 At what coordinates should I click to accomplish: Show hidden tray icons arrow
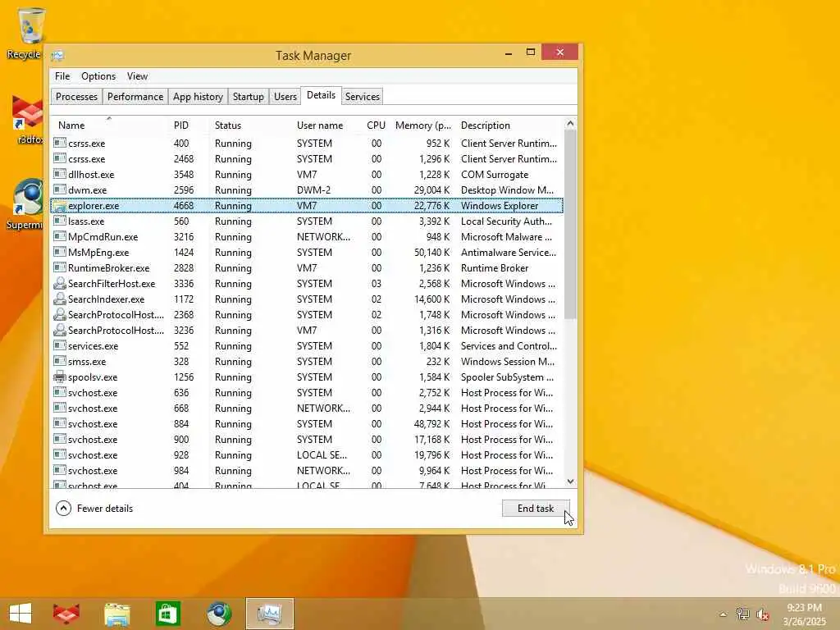pos(724,614)
